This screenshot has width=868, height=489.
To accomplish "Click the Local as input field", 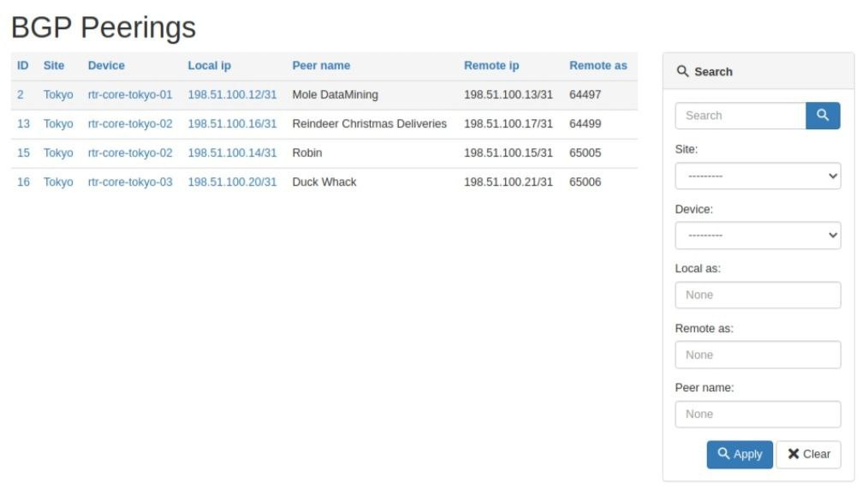I will click(x=758, y=295).
